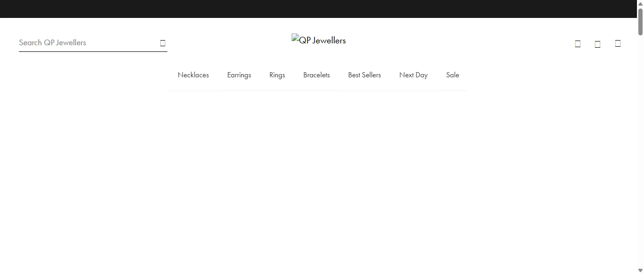Click the middle of three header icons
Viewport: 644px width, 274px height.
597,44
